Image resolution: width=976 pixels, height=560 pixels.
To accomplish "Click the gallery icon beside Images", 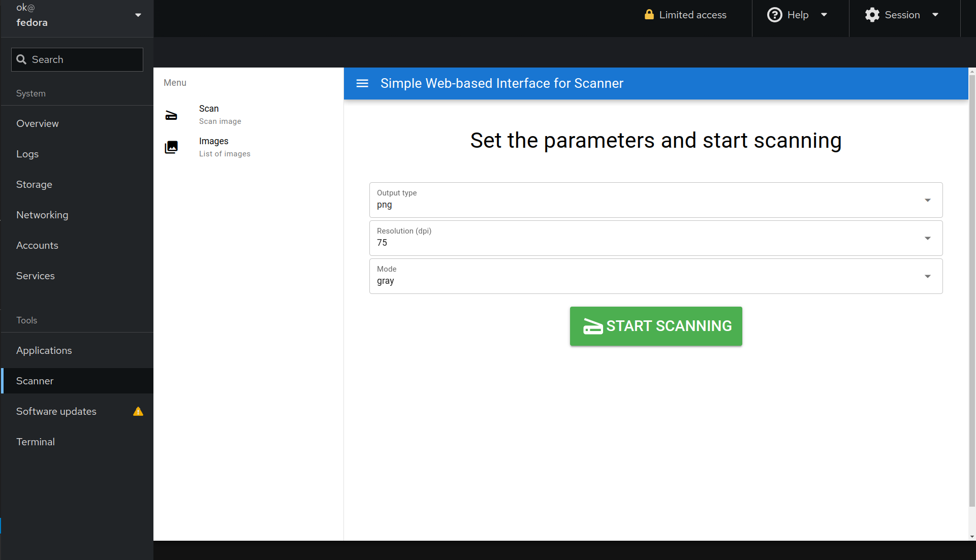I will click(171, 147).
